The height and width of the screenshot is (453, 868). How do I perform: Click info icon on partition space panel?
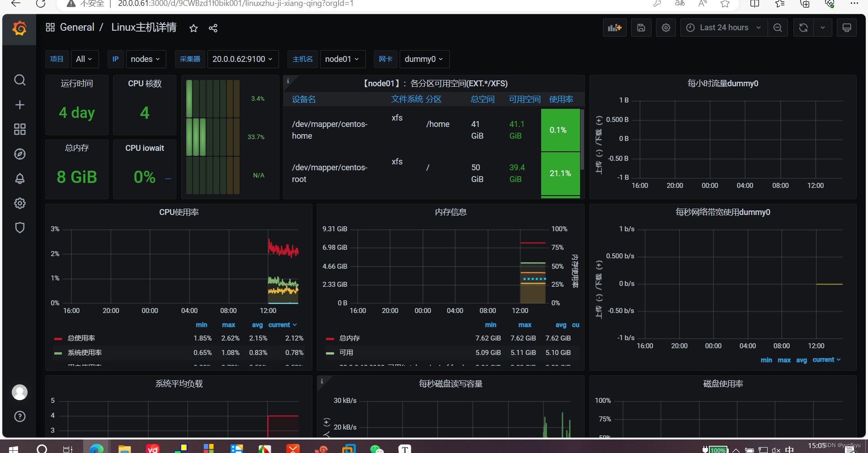(x=288, y=81)
